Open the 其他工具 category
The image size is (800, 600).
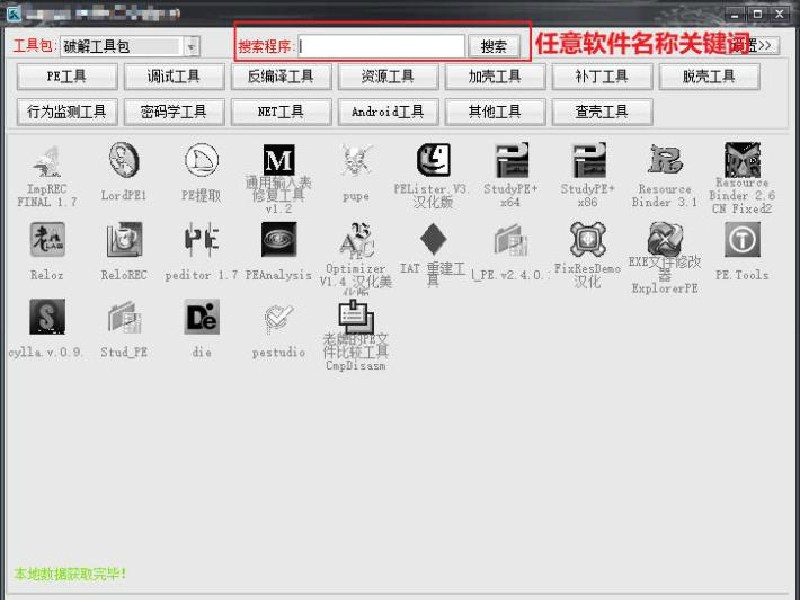[x=495, y=111]
